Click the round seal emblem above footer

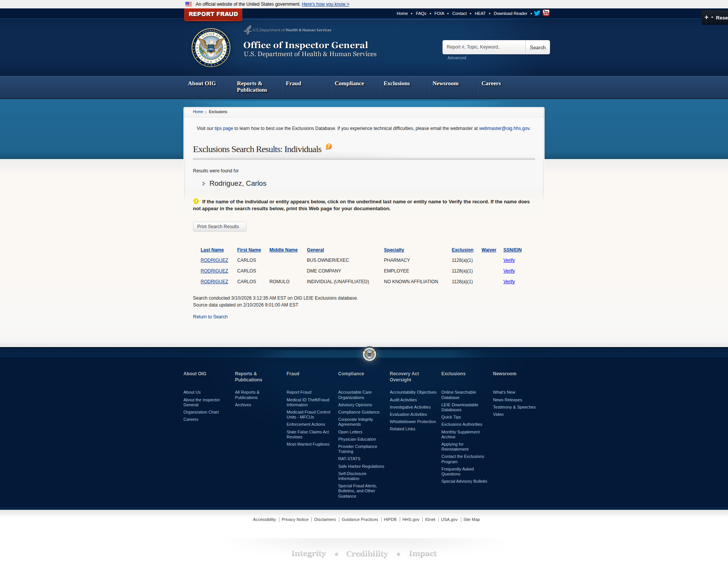pos(369,354)
